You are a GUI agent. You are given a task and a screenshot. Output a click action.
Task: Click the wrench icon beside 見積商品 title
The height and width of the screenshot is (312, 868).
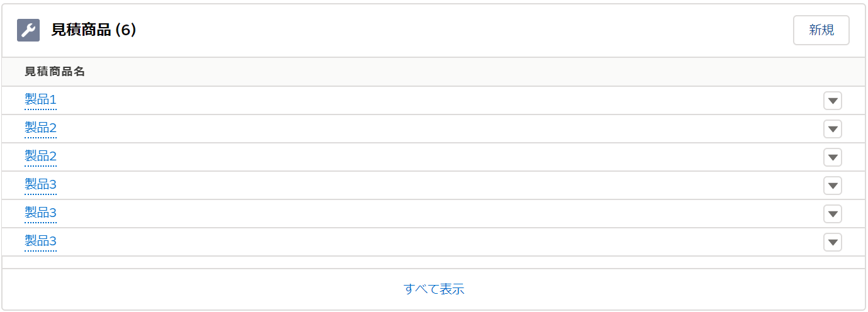28,30
